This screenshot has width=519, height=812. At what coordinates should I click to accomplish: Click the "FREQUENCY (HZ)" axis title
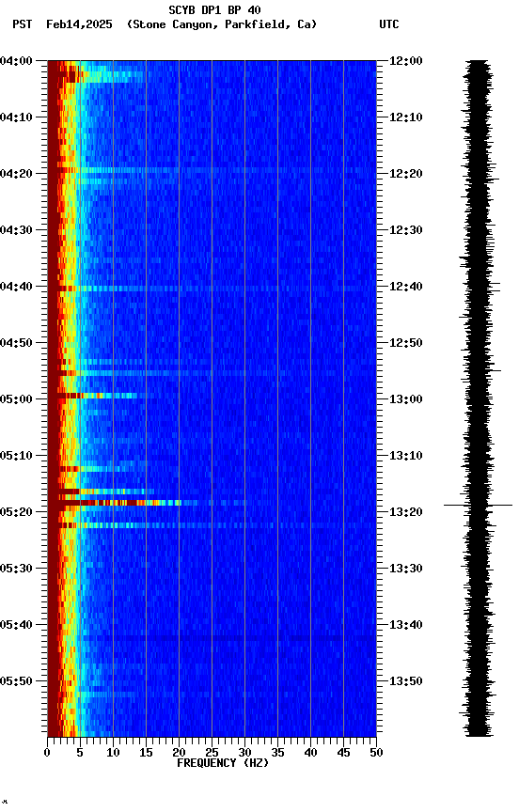(x=223, y=763)
